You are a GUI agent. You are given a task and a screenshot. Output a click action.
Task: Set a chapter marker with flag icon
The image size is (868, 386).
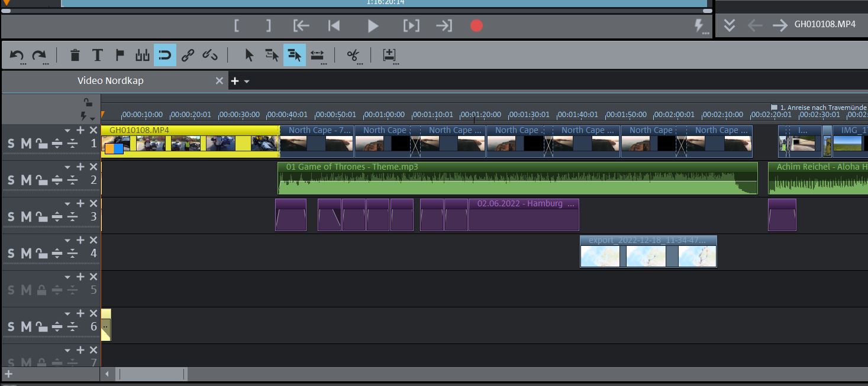pyautogui.click(x=120, y=55)
